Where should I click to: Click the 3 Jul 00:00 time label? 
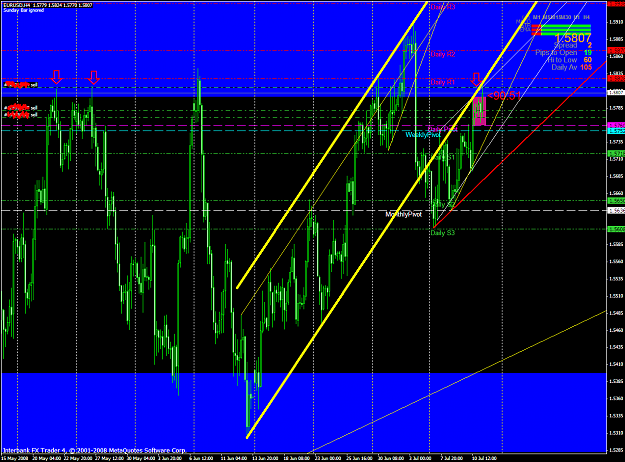click(420, 458)
